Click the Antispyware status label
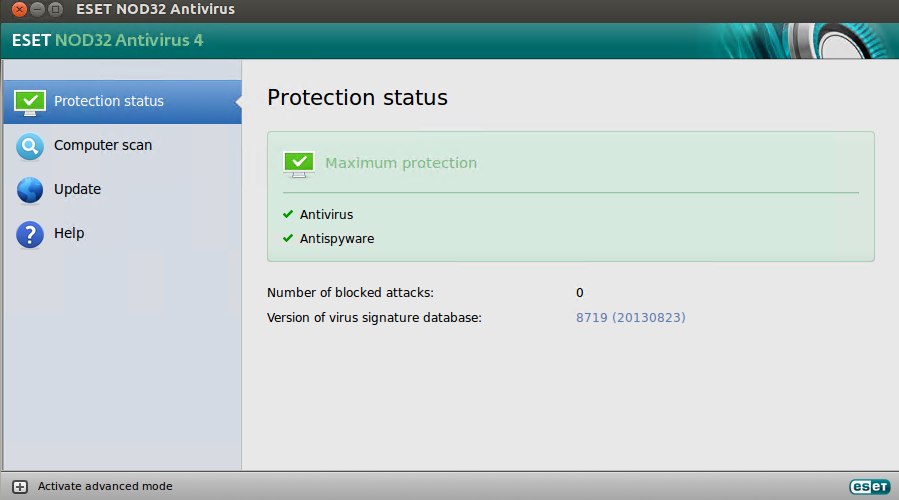Screen dimensions: 899x500 pyautogui.click(x=337, y=239)
